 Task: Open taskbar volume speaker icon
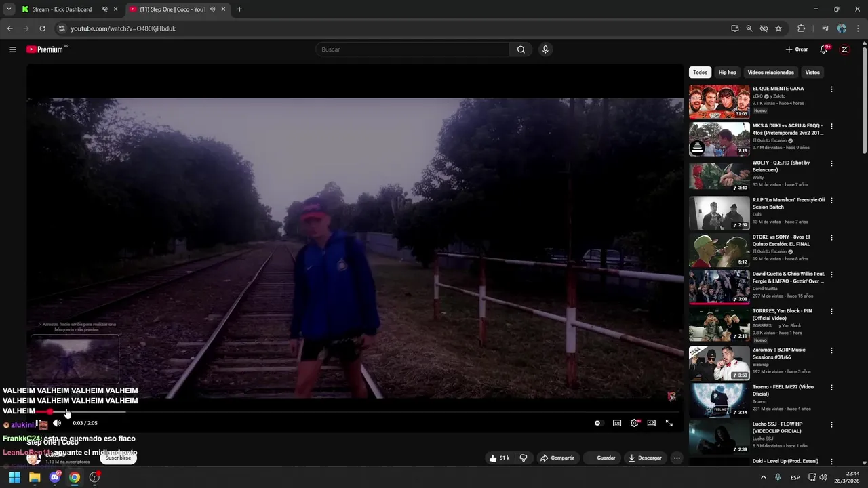point(823,477)
